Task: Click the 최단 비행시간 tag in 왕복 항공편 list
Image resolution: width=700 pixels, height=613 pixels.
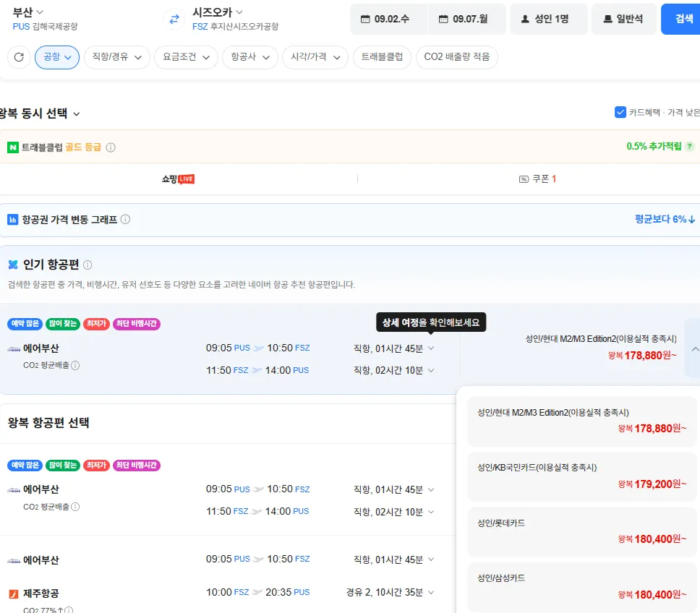Action: 137,466
